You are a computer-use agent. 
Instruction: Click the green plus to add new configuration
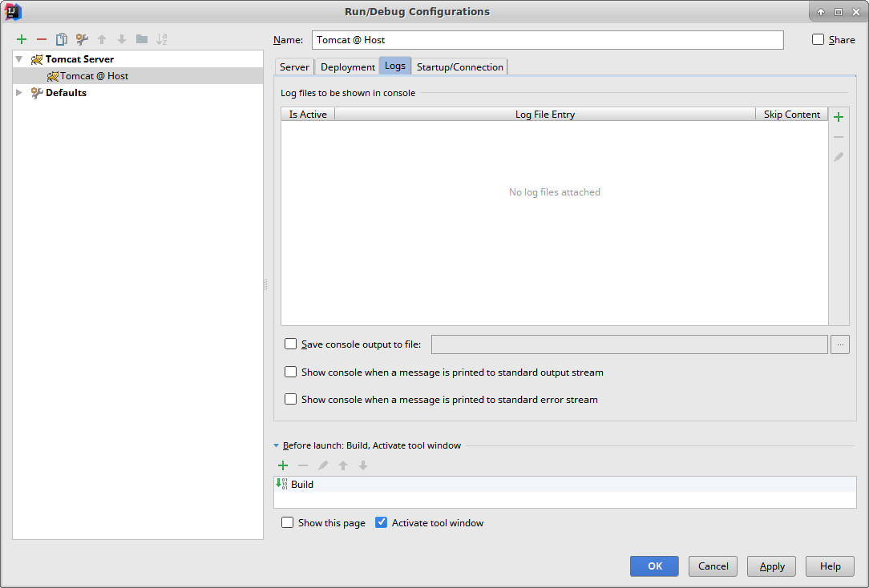(x=22, y=39)
